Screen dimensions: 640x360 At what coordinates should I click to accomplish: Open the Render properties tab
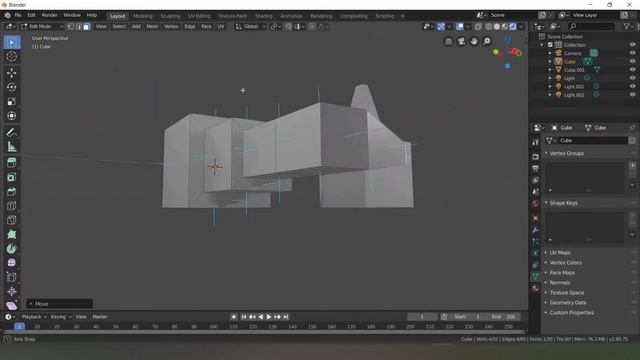pos(536,157)
